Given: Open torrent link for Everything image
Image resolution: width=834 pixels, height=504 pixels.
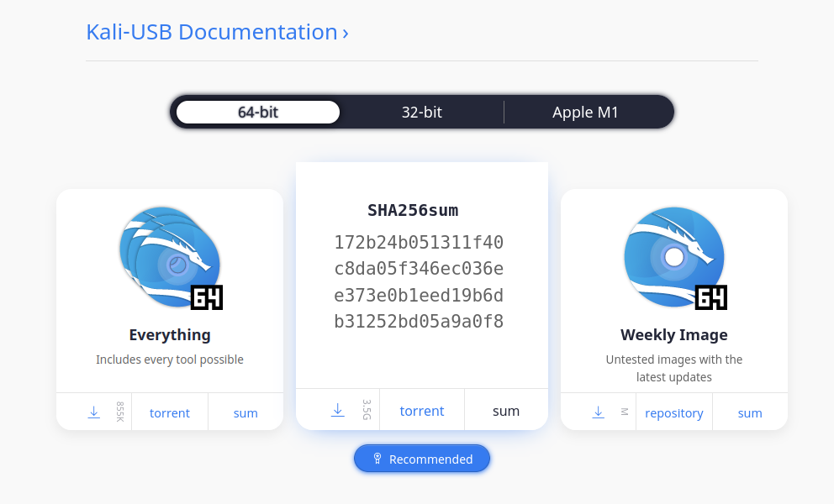Looking at the screenshot, I should pyautogui.click(x=170, y=413).
